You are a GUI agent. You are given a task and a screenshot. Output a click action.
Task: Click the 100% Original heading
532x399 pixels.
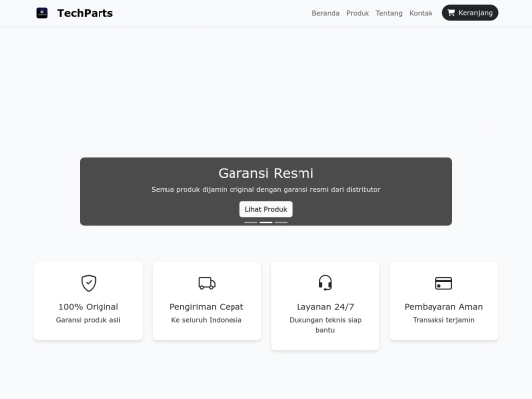click(x=89, y=307)
